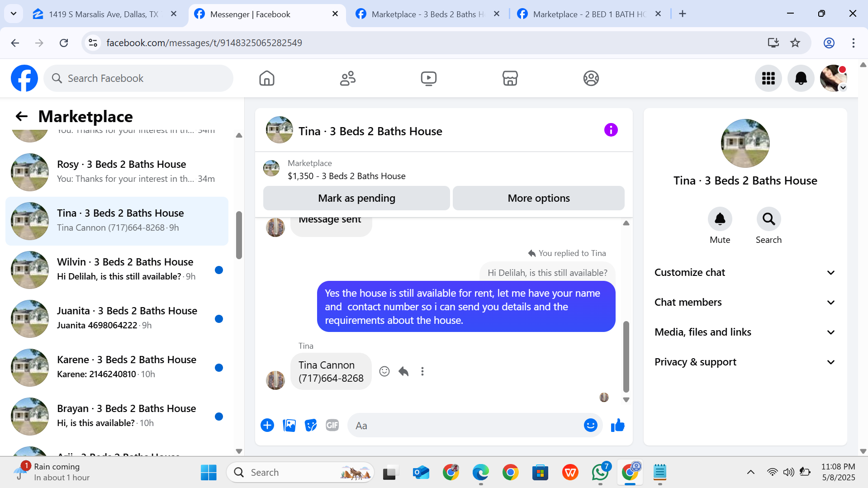Reload the browser page
This screenshot has height=488, width=868.
click(x=64, y=43)
